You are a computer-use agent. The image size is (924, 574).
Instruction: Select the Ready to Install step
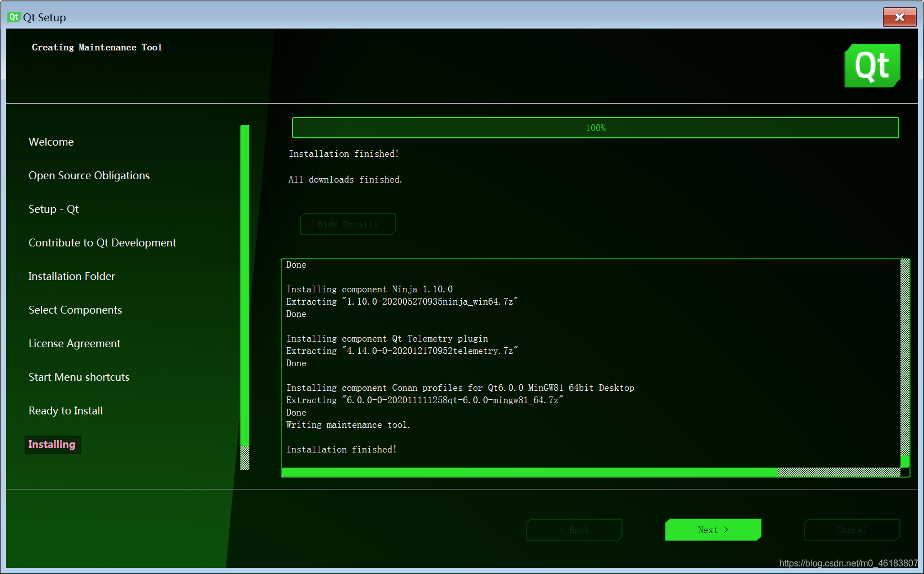66,410
